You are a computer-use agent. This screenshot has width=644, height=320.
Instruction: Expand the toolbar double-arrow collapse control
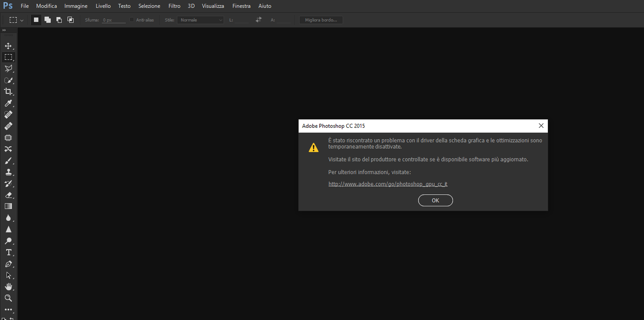[x=4, y=31]
